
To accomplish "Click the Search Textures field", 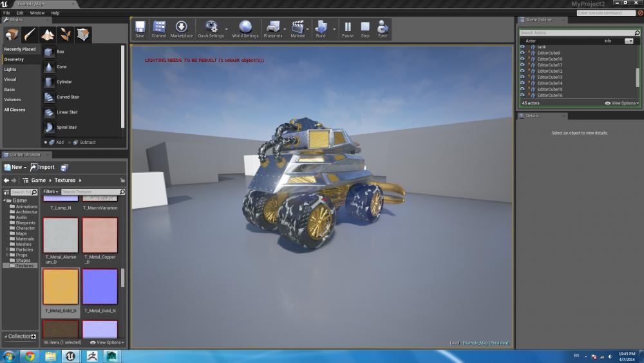I will pos(90,192).
